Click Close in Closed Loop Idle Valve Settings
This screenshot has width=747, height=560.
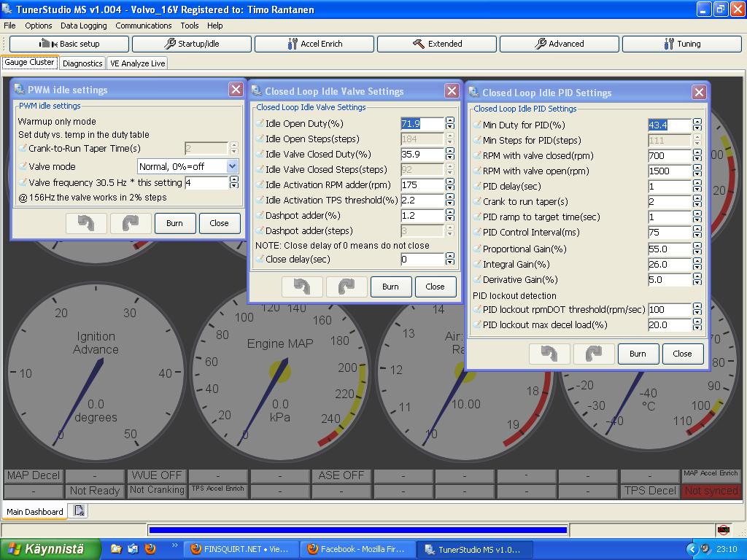[x=435, y=287]
